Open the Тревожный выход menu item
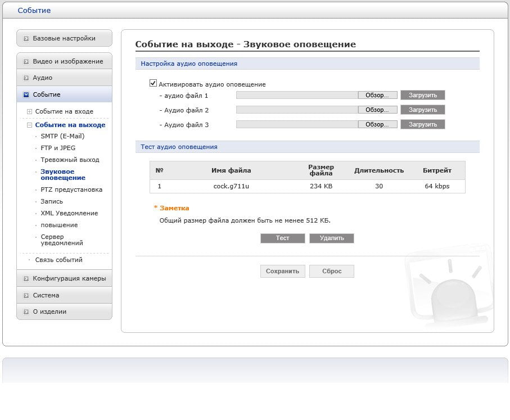Image resolution: width=510 pixels, height=420 pixels. (70, 160)
